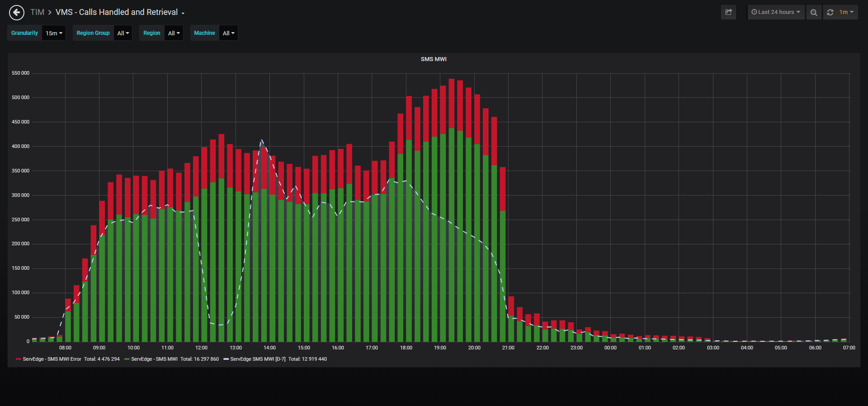Image resolution: width=868 pixels, height=406 pixels.
Task: Refresh the dashboard with the refresh icon
Action: click(830, 12)
